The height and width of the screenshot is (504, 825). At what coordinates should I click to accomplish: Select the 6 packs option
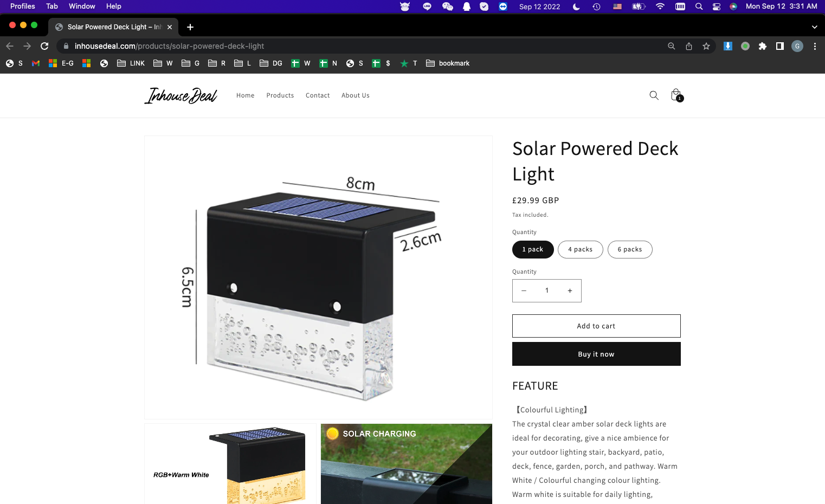tap(630, 249)
